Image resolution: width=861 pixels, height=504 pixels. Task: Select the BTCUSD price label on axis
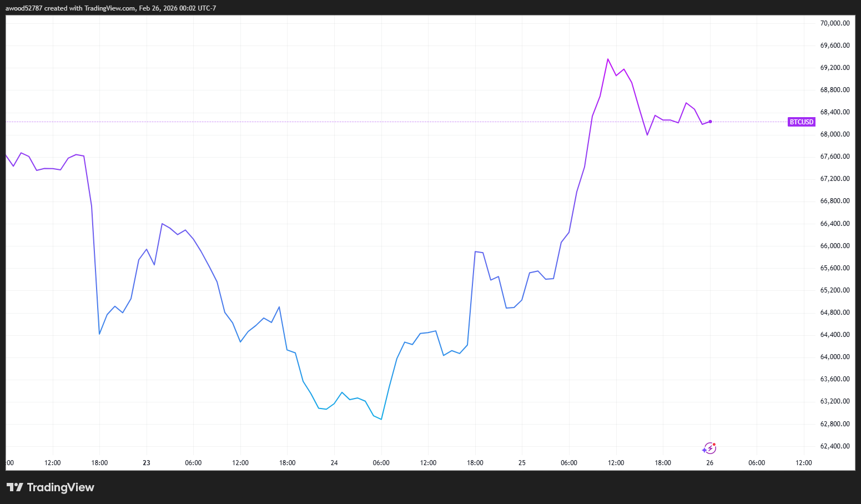pyautogui.click(x=802, y=122)
